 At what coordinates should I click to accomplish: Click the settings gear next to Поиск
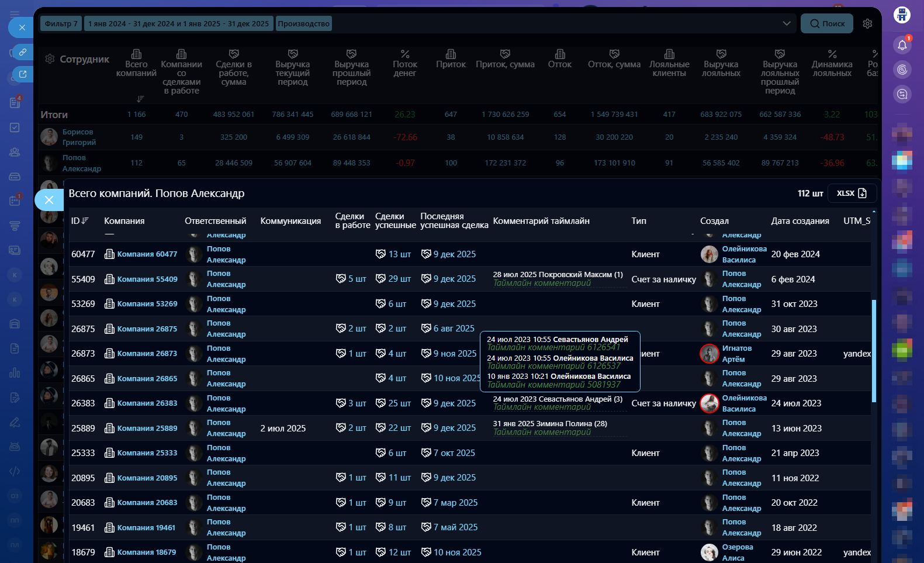pyautogui.click(x=867, y=23)
